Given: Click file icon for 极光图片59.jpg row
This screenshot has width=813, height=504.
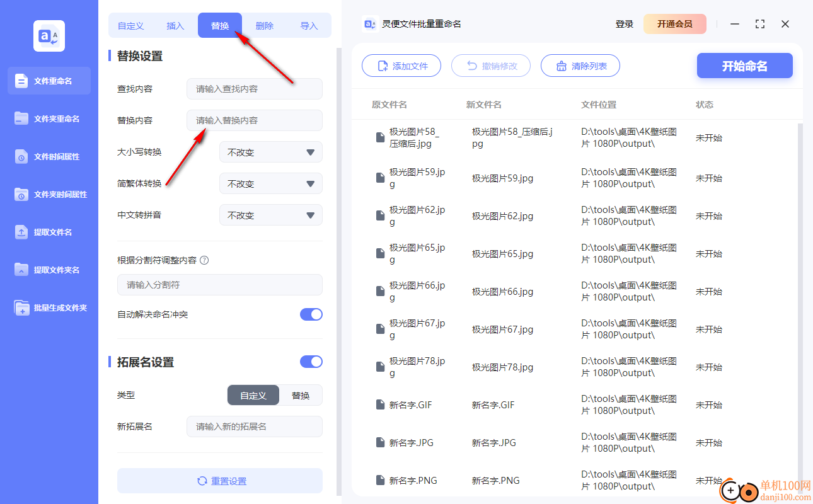Looking at the screenshot, I should 380,178.
